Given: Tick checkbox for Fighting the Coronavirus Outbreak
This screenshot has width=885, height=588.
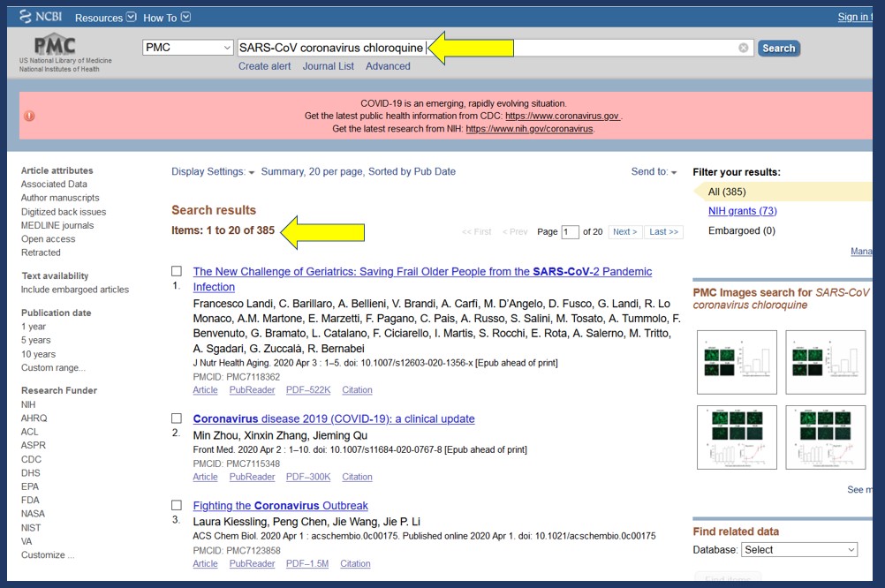Looking at the screenshot, I should coord(177,505).
